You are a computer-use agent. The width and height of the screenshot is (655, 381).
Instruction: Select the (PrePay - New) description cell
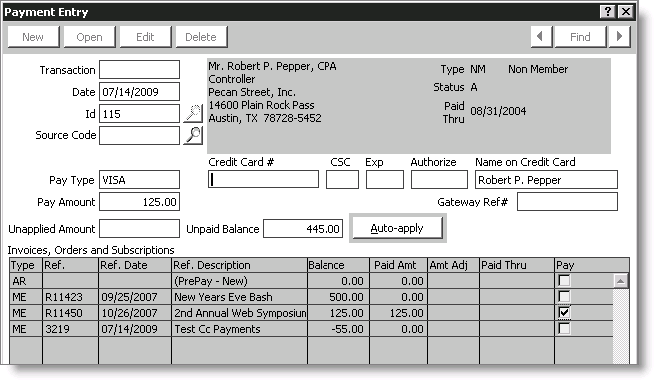tap(240, 281)
